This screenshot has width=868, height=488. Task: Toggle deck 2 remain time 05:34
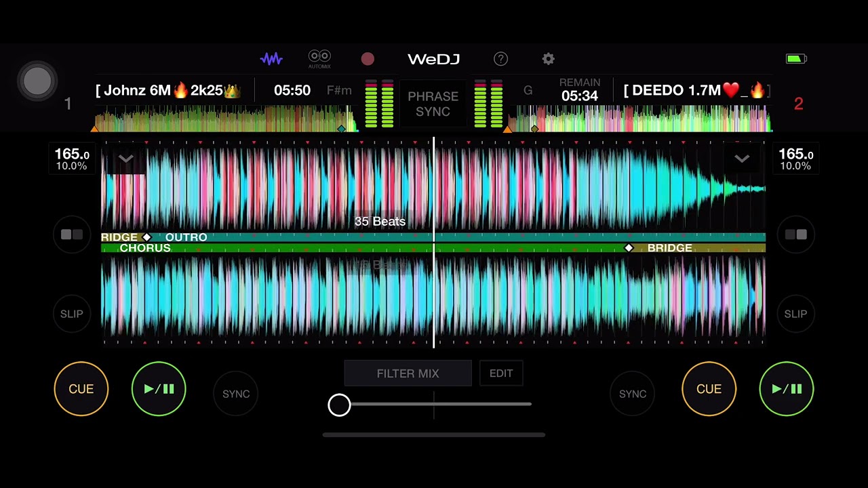coord(580,90)
